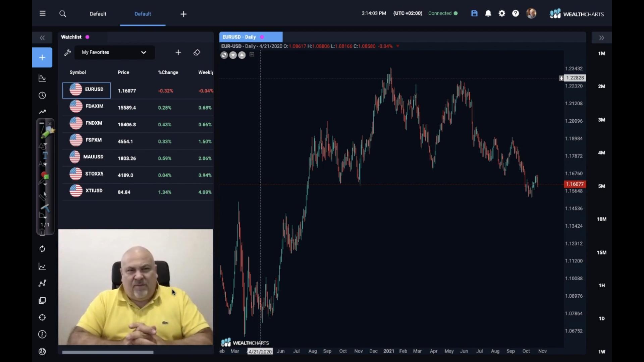Open the clock icon in left sidebar
This screenshot has height=362, width=644.
42,96
